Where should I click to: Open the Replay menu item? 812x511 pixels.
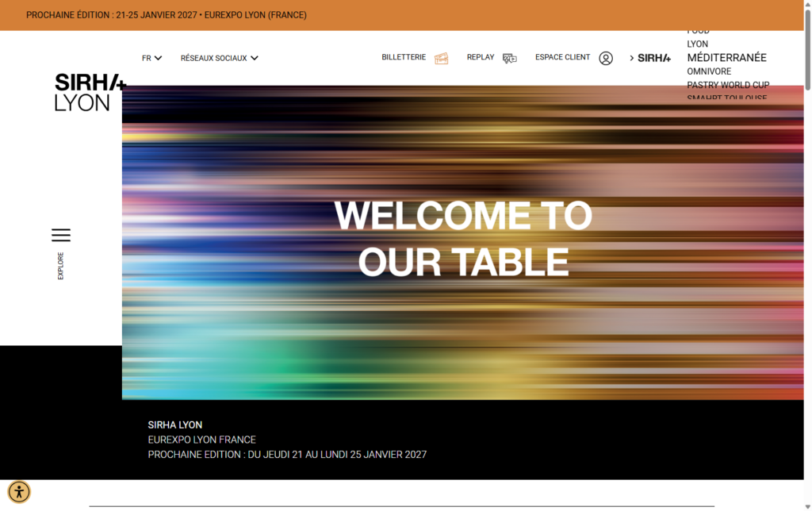[x=481, y=57]
